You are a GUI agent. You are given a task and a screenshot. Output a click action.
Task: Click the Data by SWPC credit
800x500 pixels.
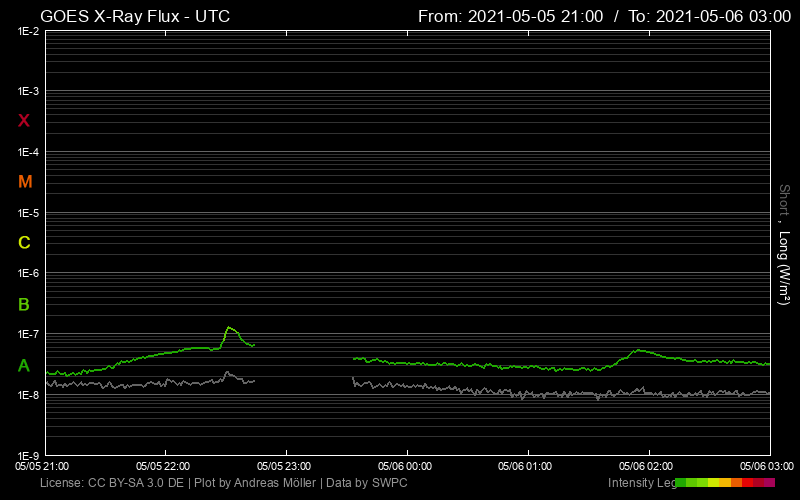[x=367, y=483]
